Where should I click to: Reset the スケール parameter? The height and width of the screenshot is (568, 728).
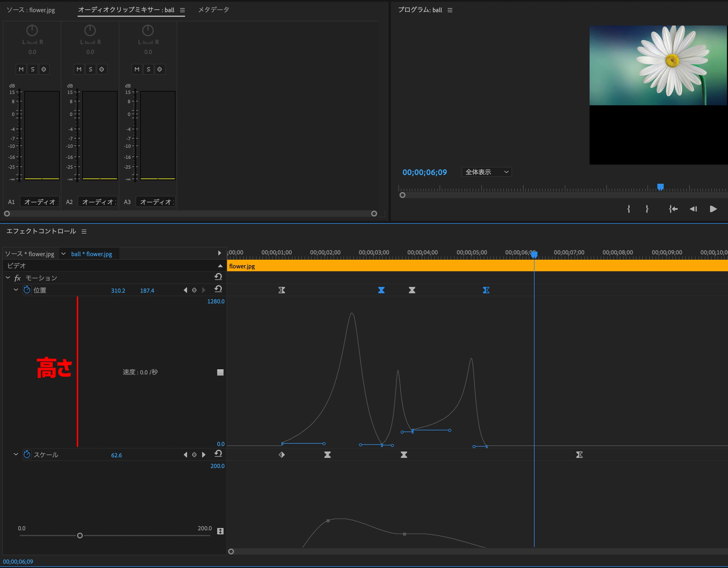(x=218, y=454)
